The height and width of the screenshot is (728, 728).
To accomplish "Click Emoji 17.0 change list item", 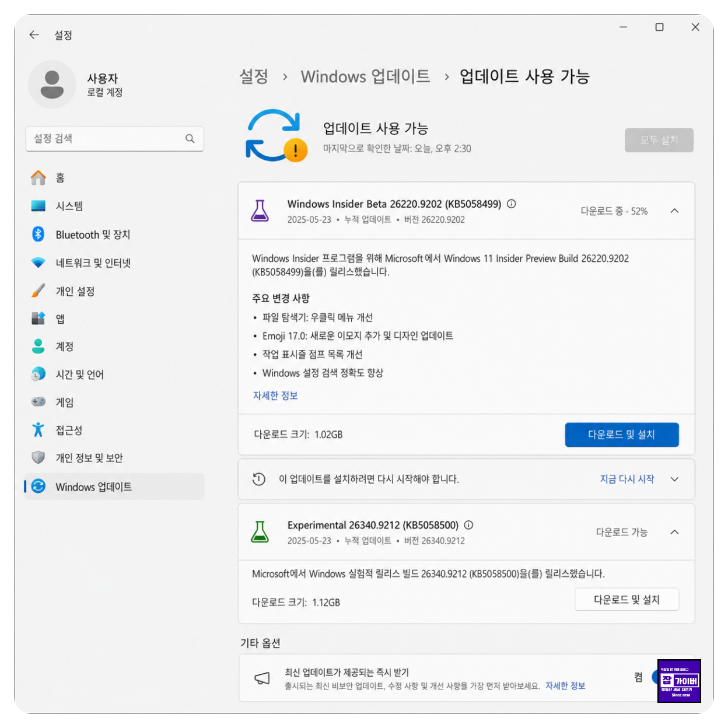I will coord(358,336).
